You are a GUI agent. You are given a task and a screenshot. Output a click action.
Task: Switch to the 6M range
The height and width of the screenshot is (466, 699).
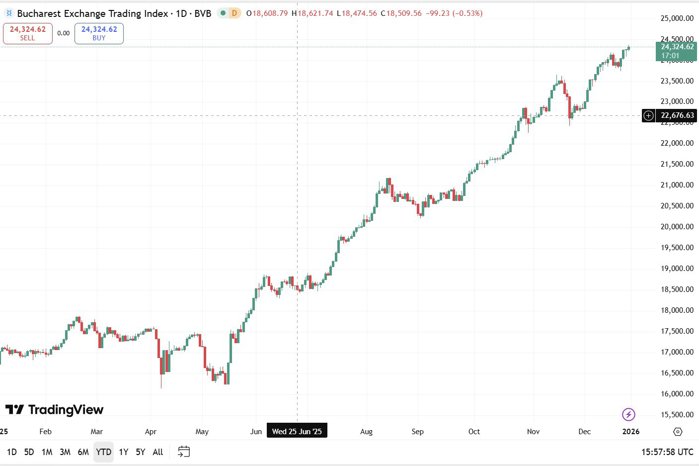coord(83,452)
